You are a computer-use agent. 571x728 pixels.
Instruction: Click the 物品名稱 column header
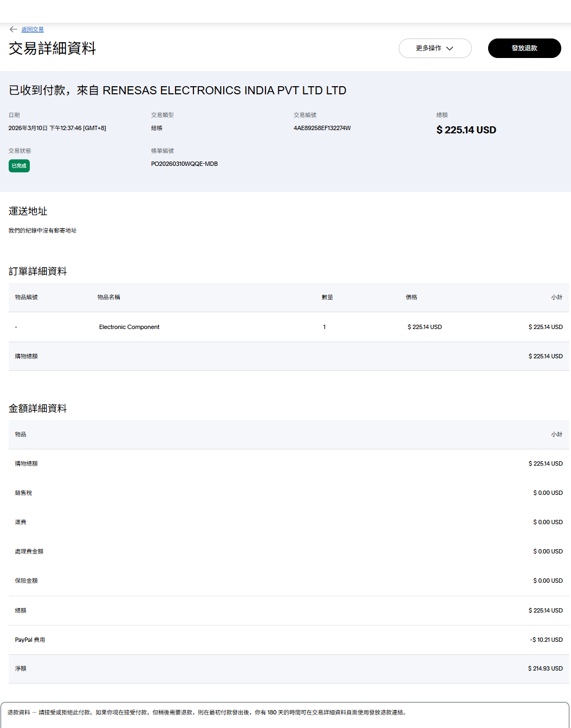(x=109, y=297)
